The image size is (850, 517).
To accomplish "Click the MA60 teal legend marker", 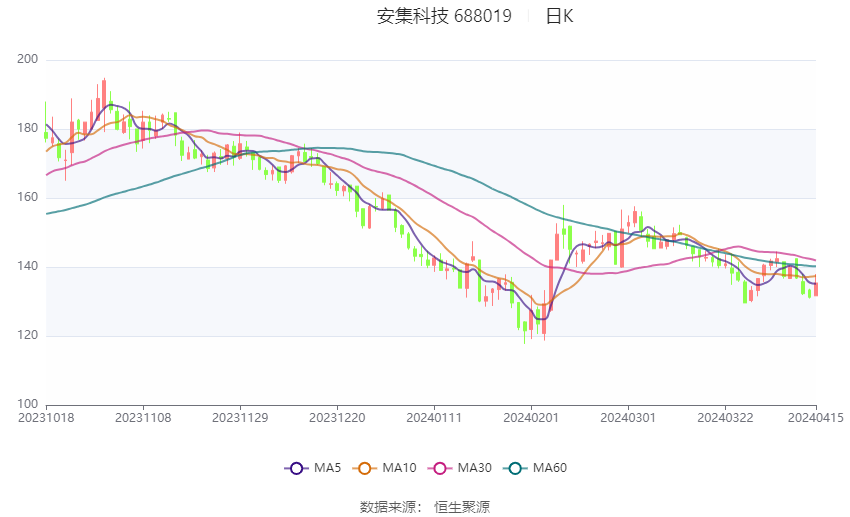I will (x=515, y=468).
